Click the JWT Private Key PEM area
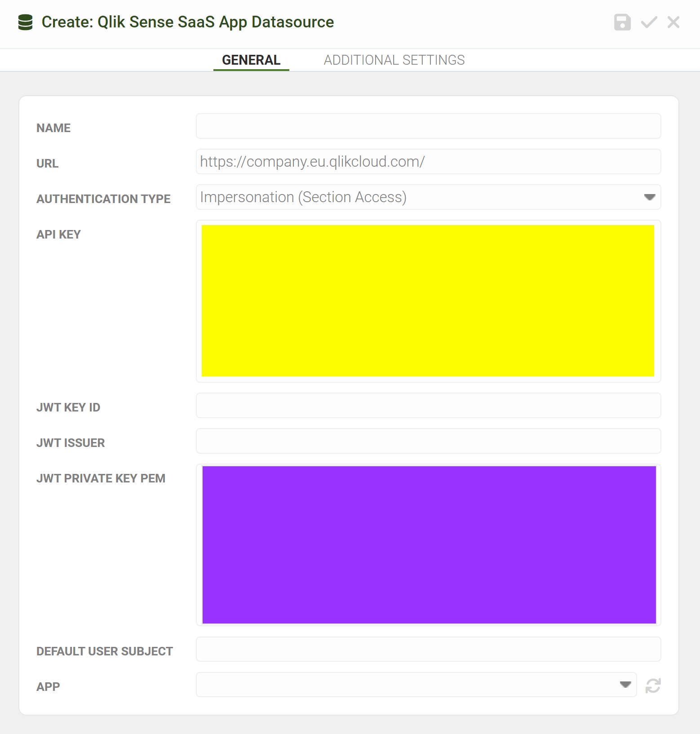Screen dimensions: 700x734 [428, 545]
